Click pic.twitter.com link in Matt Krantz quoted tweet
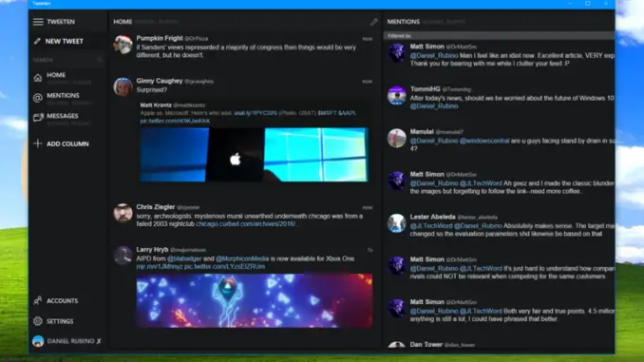The height and width of the screenshot is (362, 644). 175,121
